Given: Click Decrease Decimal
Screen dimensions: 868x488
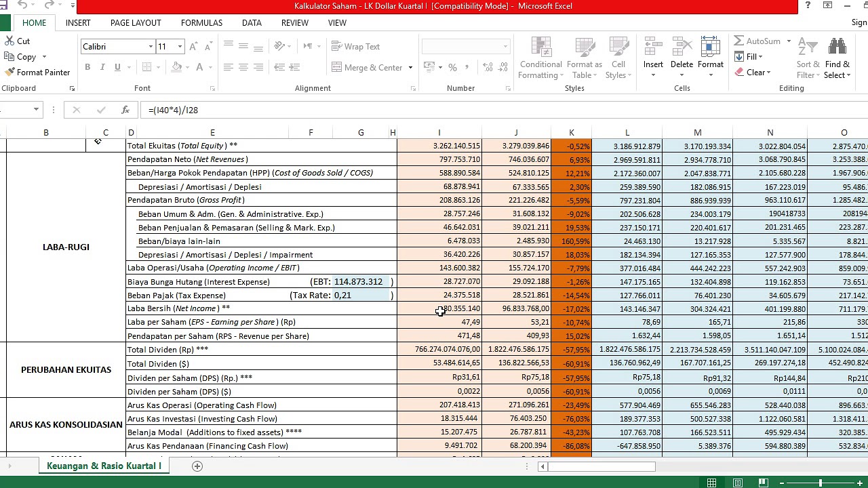Looking at the screenshot, I should pos(502,67).
